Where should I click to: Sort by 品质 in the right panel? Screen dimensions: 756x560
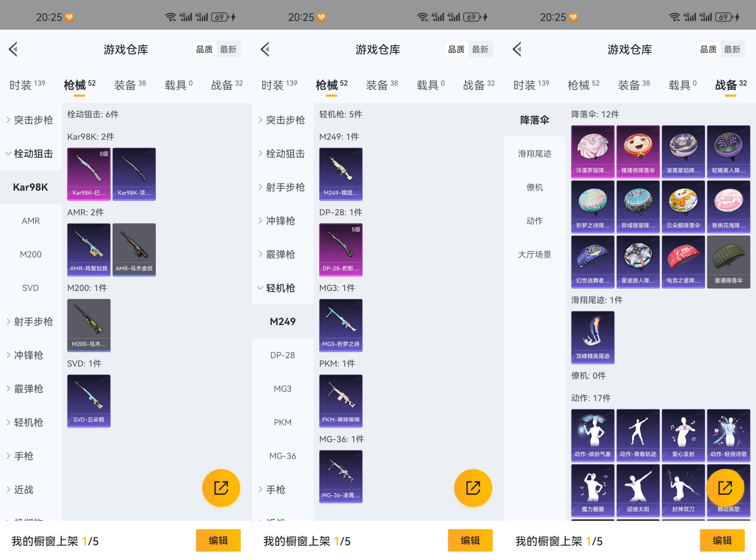pos(708,50)
